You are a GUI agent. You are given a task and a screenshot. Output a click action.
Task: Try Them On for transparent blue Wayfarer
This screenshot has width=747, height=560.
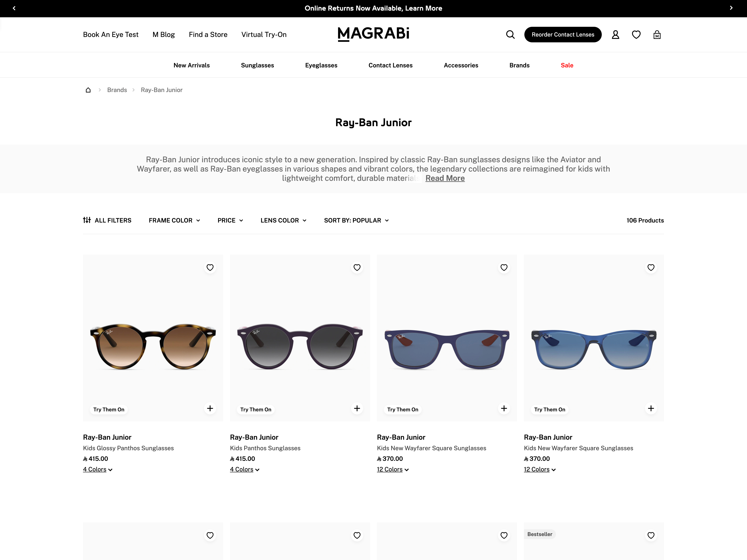pyautogui.click(x=549, y=409)
